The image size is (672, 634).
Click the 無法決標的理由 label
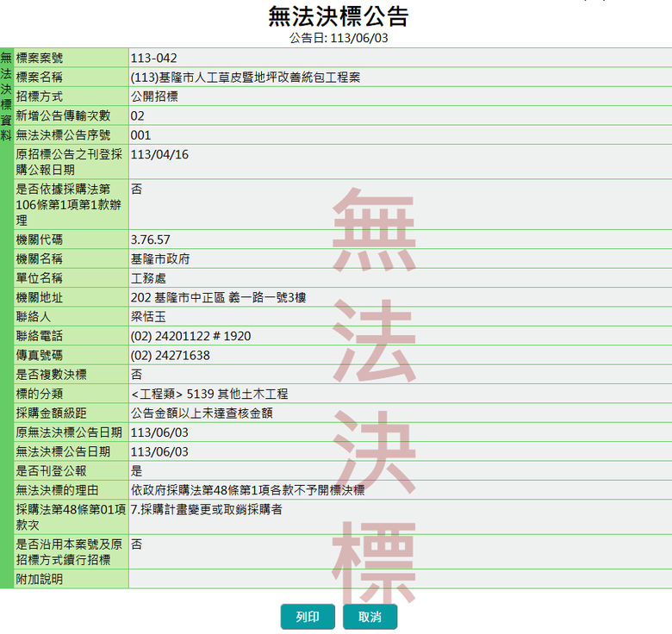pos(58,490)
